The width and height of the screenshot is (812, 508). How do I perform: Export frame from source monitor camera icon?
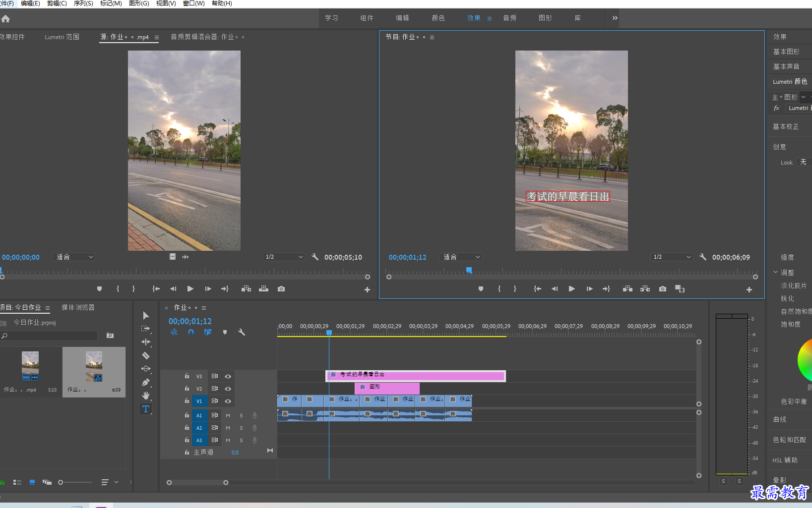(x=281, y=289)
